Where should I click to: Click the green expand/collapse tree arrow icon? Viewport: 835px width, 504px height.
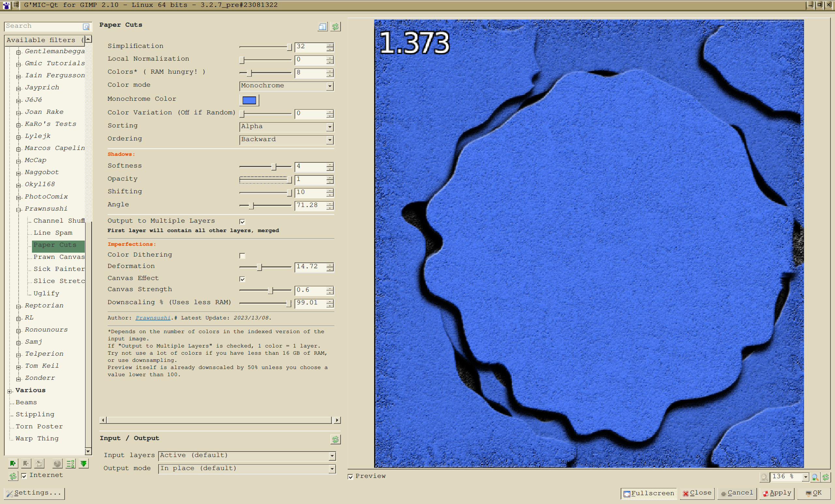coord(83,463)
